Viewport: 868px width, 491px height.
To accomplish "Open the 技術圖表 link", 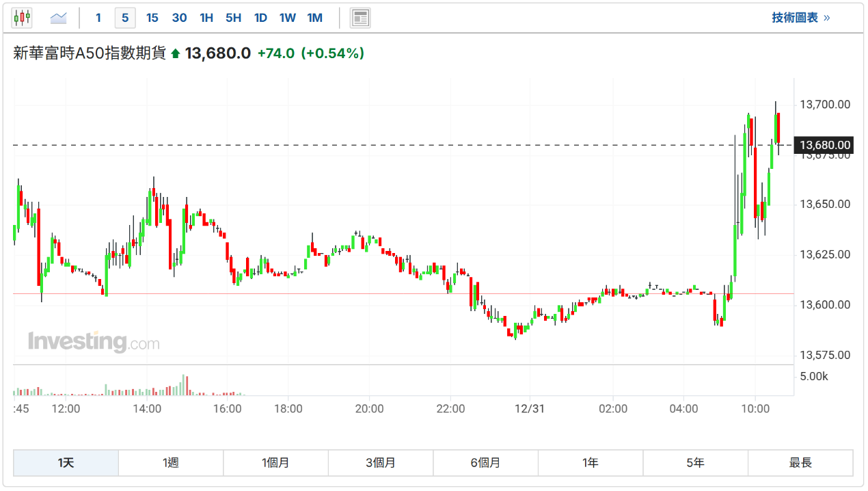I will coord(800,18).
